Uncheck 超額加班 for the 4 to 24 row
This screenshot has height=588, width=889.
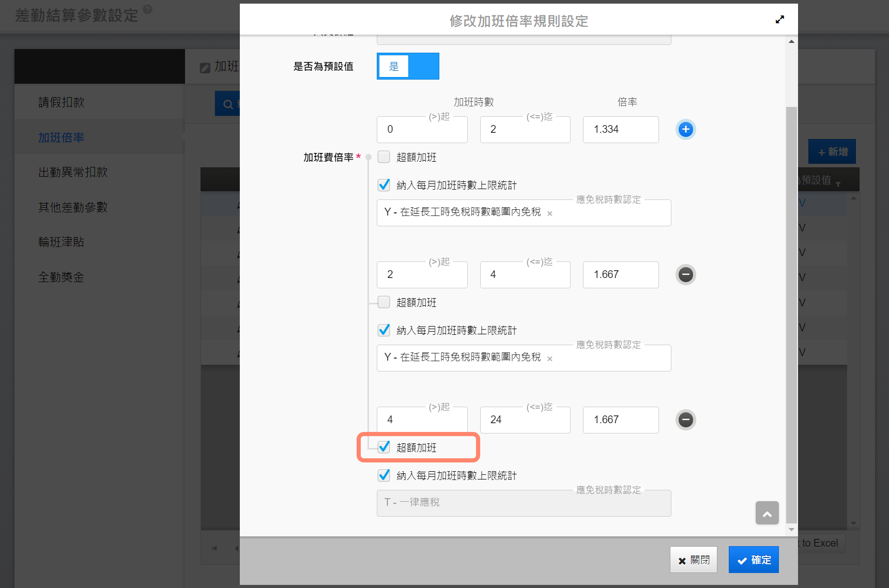point(384,447)
